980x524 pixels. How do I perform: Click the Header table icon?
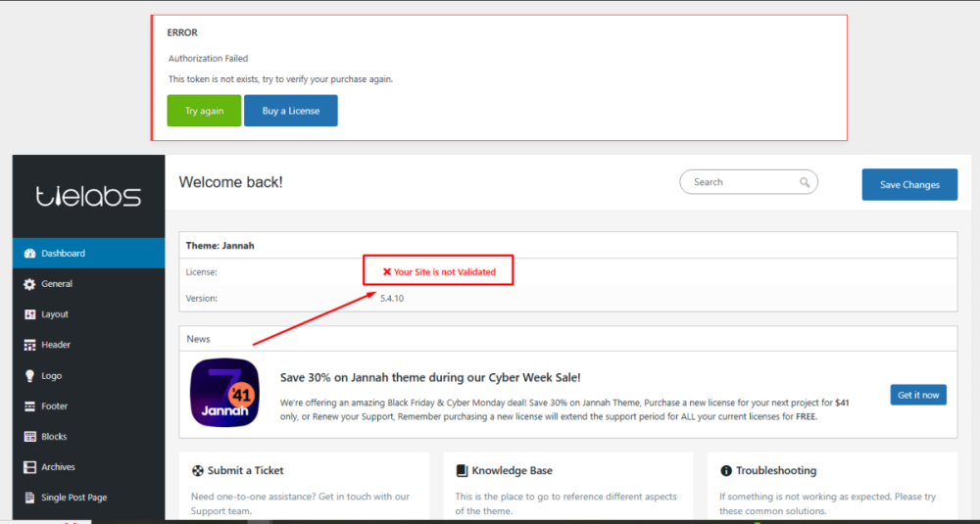(29, 345)
